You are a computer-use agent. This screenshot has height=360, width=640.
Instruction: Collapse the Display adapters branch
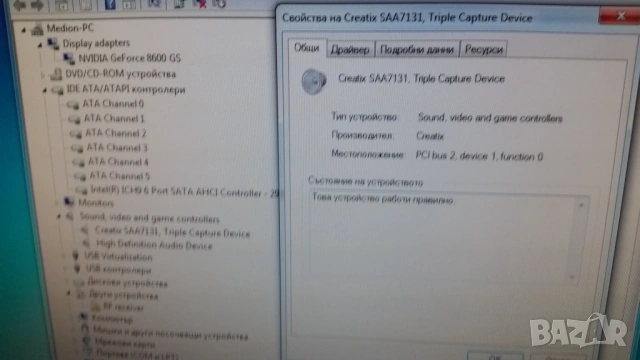40,44
